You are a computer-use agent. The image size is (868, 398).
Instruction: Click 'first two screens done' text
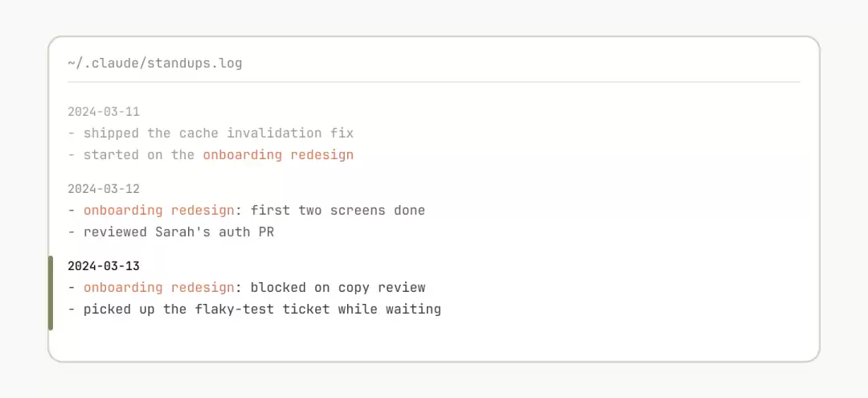(x=338, y=211)
